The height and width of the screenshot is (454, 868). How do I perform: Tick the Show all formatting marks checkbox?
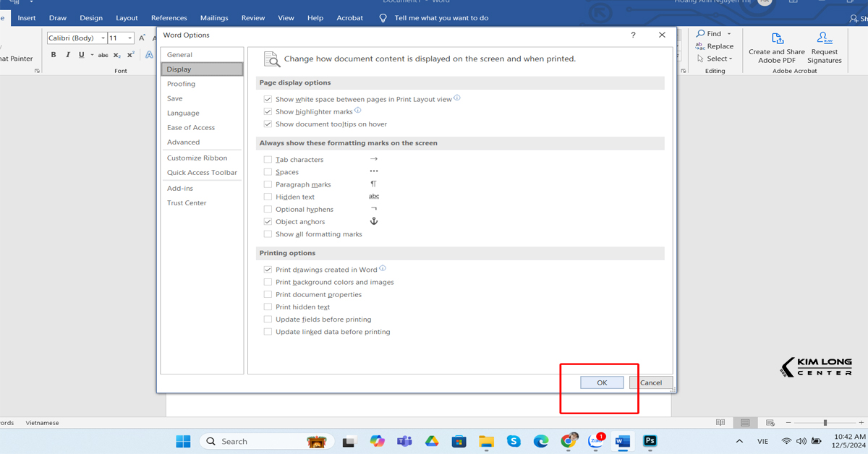[268, 234]
